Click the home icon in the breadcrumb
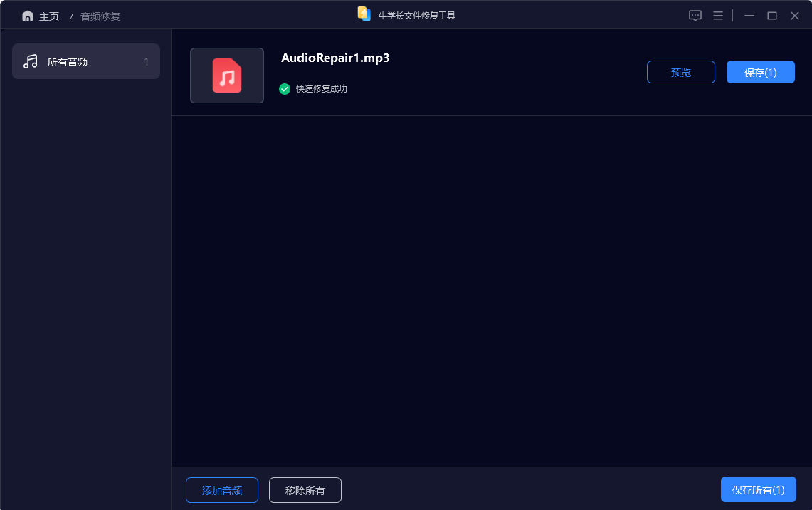This screenshot has width=812, height=510. [28, 16]
